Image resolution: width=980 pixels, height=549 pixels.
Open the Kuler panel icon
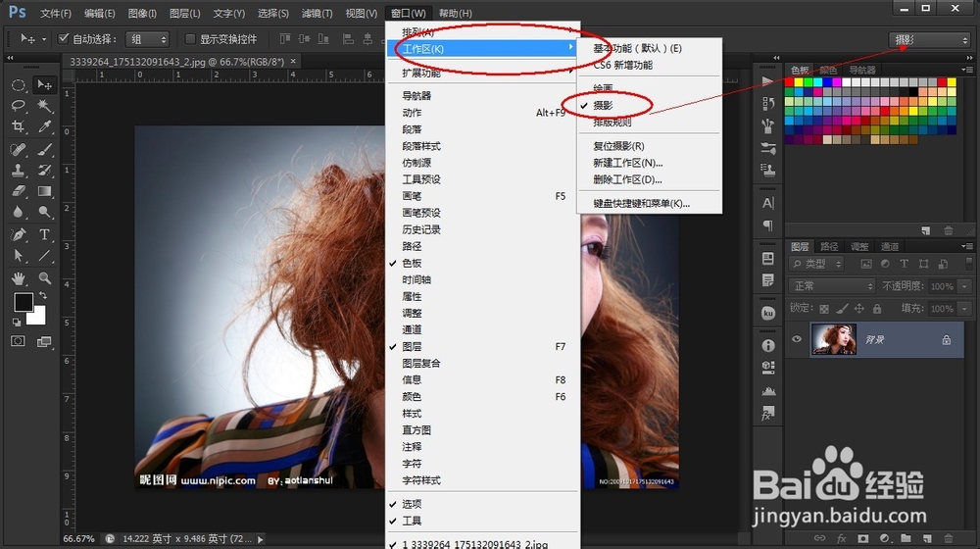[768, 314]
